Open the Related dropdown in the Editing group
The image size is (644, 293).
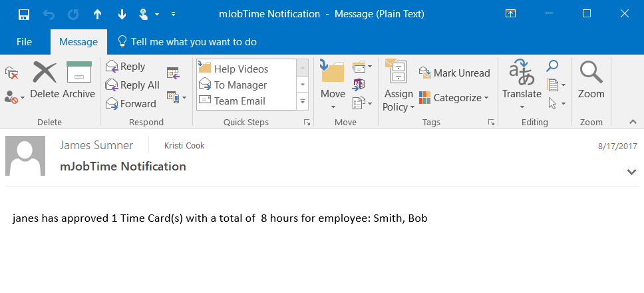(x=557, y=85)
